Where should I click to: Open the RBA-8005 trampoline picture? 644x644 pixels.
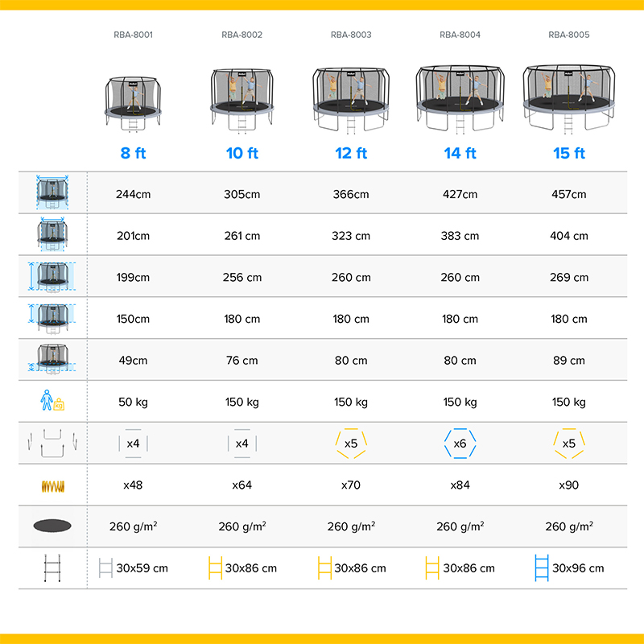[x=568, y=98]
